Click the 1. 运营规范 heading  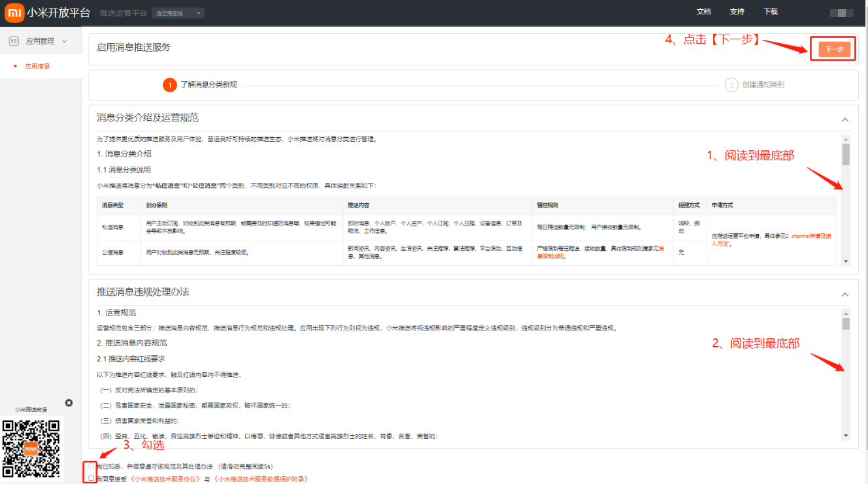(x=116, y=313)
